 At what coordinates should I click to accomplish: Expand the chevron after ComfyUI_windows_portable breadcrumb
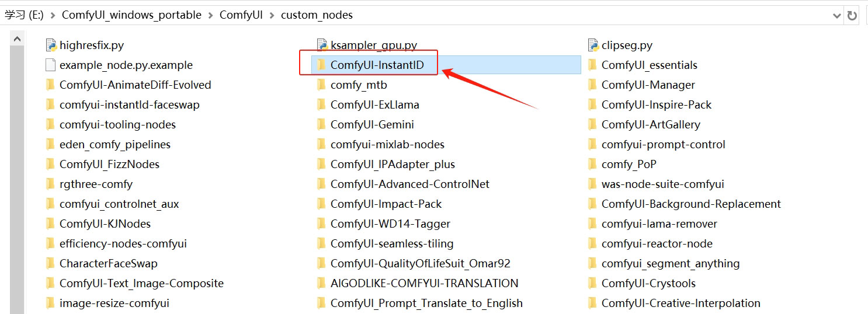pos(210,15)
